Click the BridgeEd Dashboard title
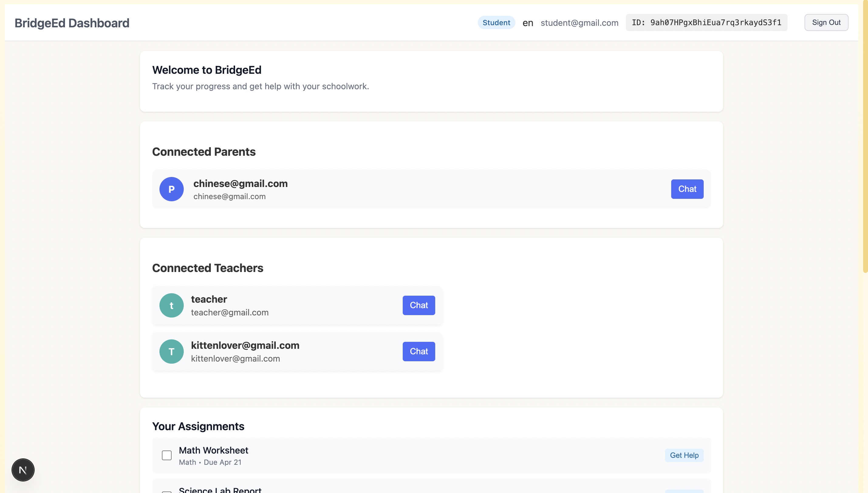Screen dimensions: 868x493 72,23
